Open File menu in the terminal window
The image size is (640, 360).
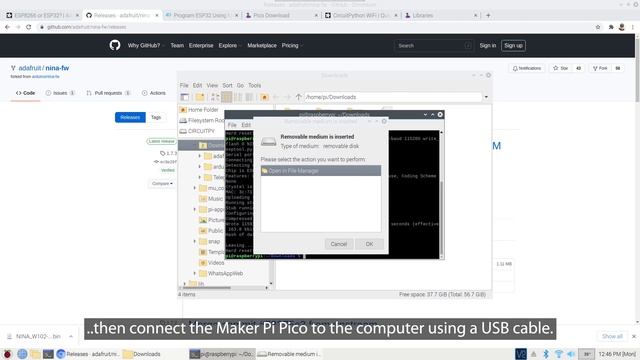click(232, 125)
